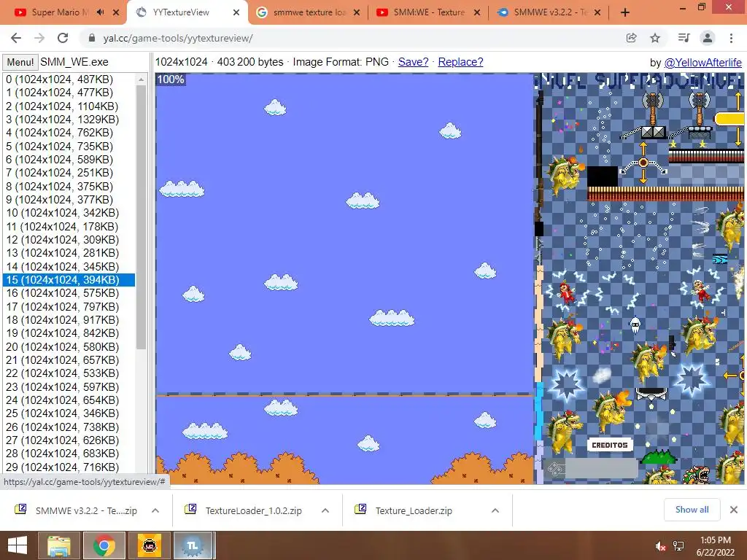The height and width of the screenshot is (560, 747).
Task: Click the texture list scrollbar thumb
Action: pos(141,217)
